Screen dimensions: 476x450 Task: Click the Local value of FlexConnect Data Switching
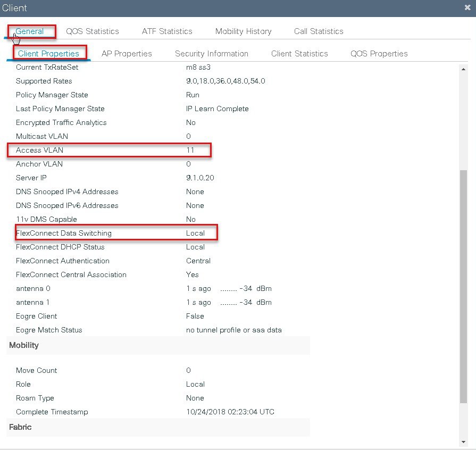pos(195,233)
